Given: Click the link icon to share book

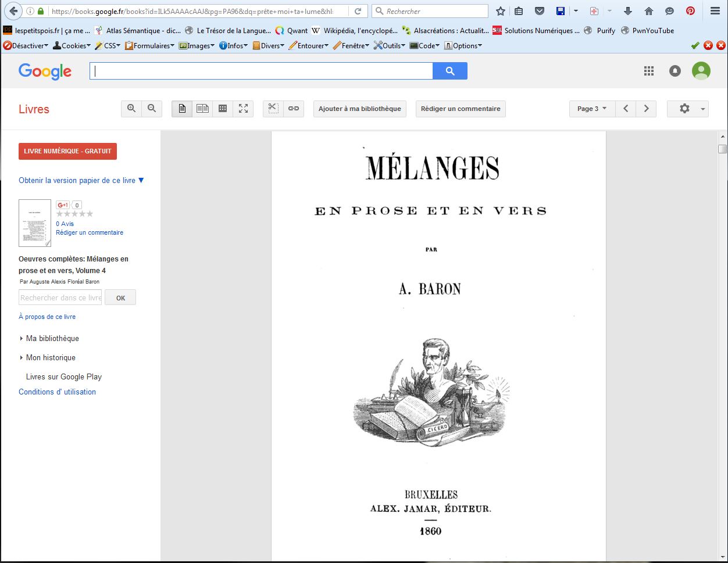Looking at the screenshot, I should [294, 109].
